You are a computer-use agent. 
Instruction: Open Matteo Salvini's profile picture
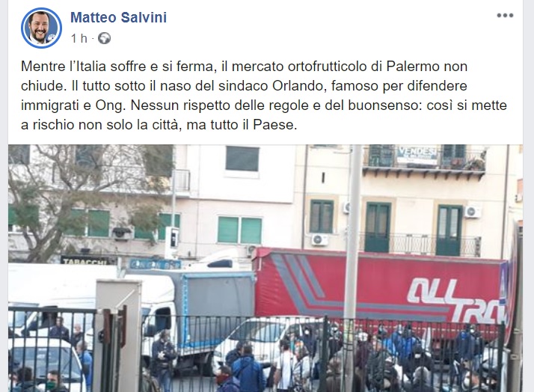tap(41, 28)
